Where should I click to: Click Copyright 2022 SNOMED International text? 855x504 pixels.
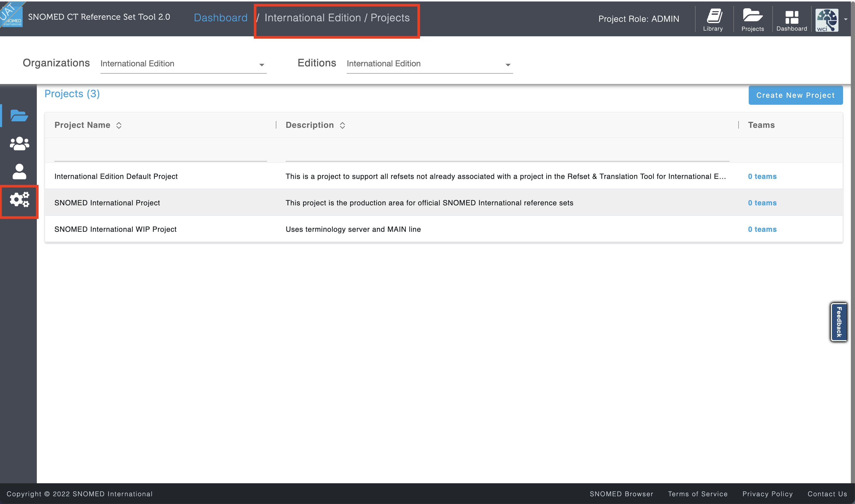pos(79,494)
